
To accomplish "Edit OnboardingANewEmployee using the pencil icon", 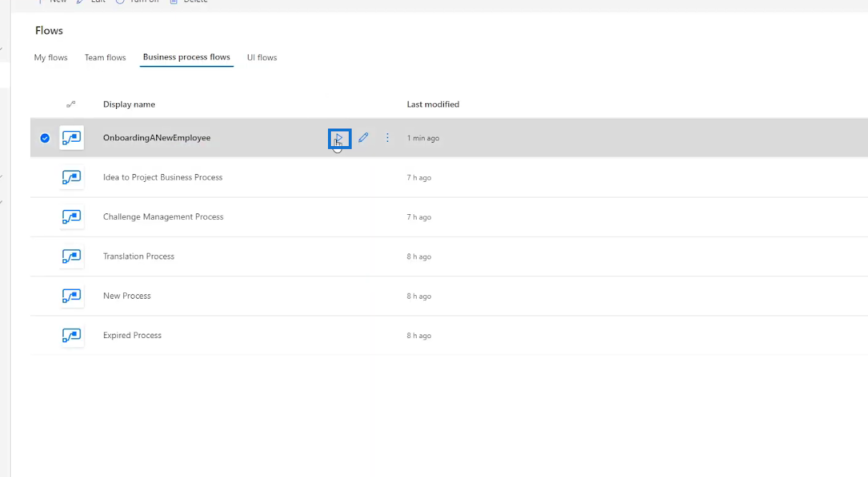I will tap(363, 138).
